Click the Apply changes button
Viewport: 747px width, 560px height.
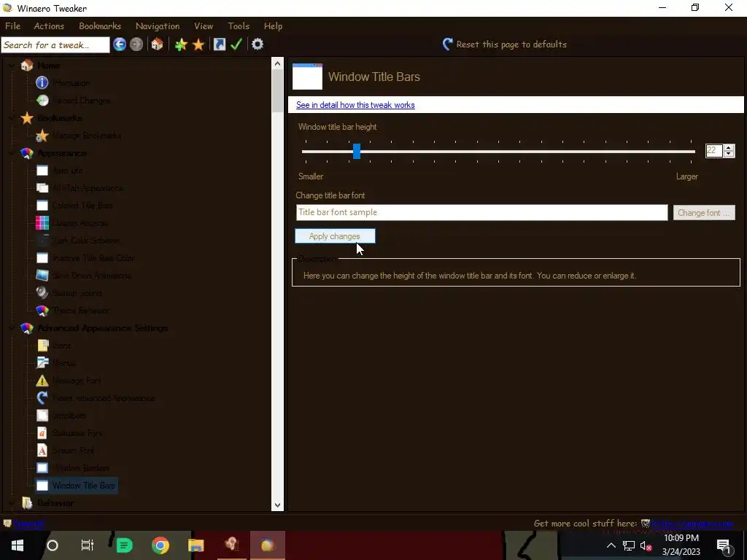335,236
